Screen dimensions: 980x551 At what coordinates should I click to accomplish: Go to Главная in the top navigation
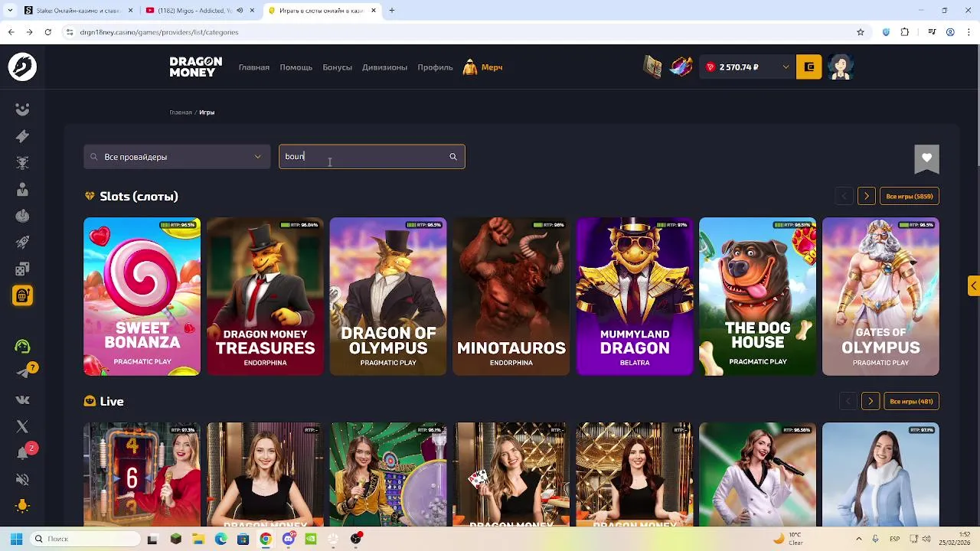point(254,67)
